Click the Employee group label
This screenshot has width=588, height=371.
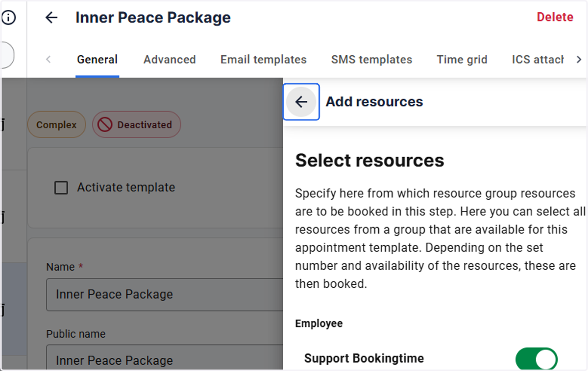coord(319,324)
